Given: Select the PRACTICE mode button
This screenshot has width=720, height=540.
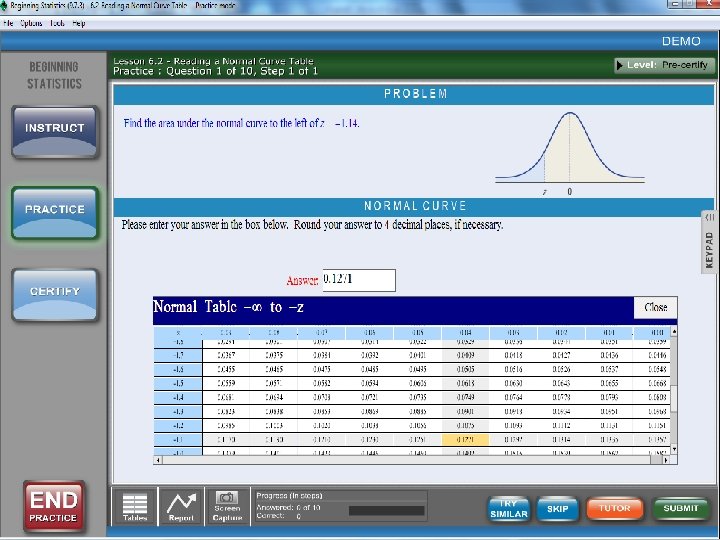Looking at the screenshot, I should click(55, 213).
